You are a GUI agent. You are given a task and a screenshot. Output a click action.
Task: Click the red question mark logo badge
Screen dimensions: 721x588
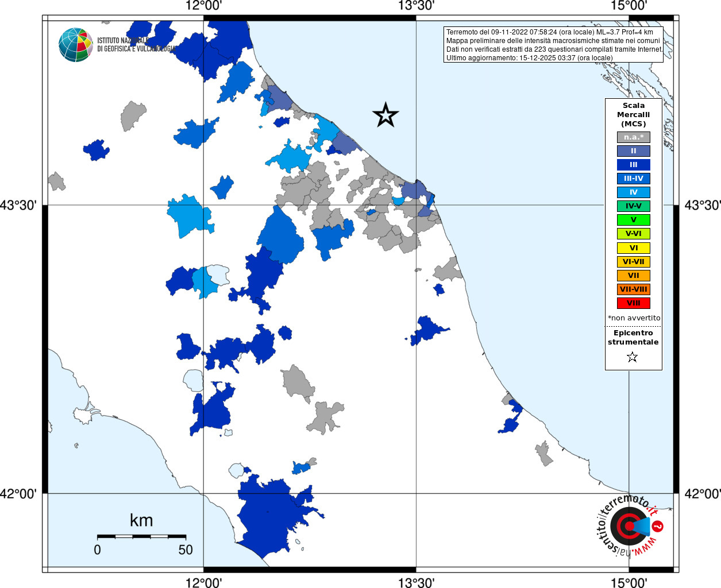pyautogui.click(x=658, y=526)
